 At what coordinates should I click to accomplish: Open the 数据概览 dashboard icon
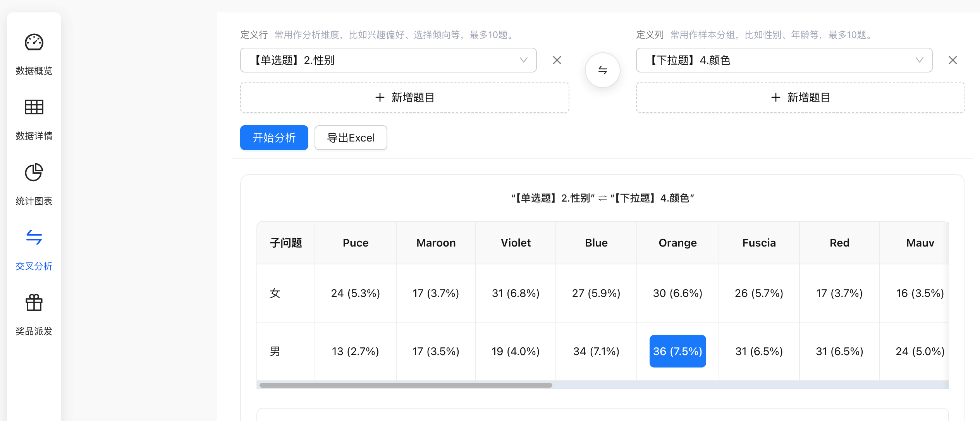pyautogui.click(x=34, y=43)
